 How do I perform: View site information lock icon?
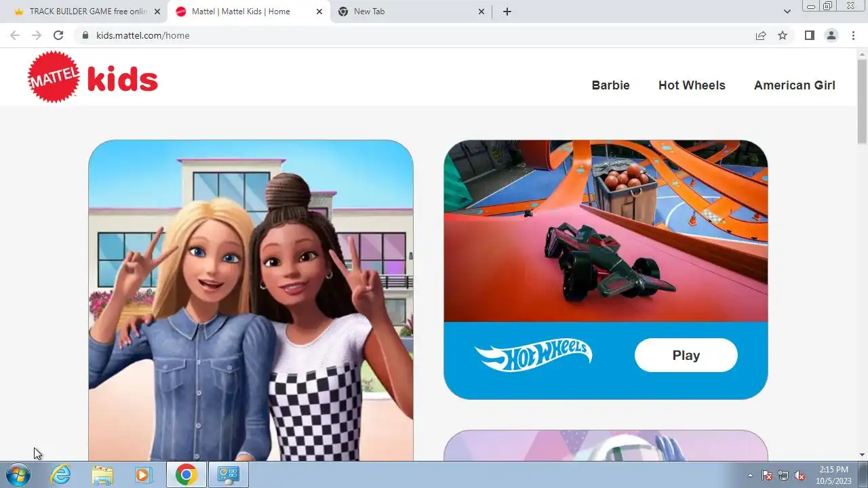click(85, 35)
